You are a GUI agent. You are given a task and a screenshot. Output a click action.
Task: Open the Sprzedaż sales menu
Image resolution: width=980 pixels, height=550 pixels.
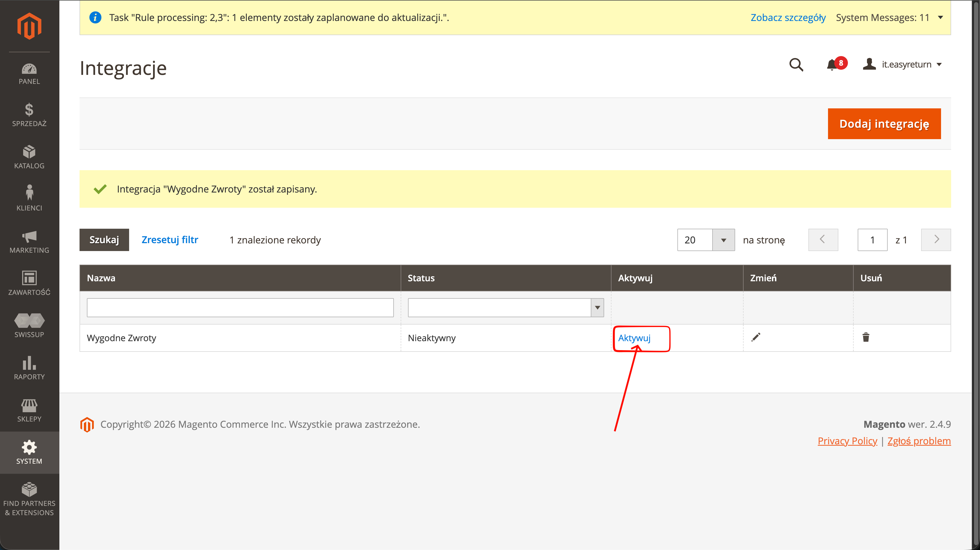29,115
